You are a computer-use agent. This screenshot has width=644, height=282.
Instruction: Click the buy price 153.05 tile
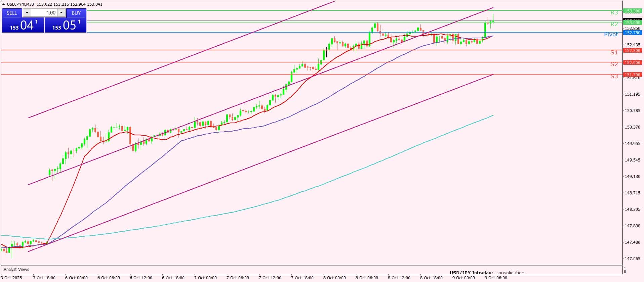(x=66, y=25)
